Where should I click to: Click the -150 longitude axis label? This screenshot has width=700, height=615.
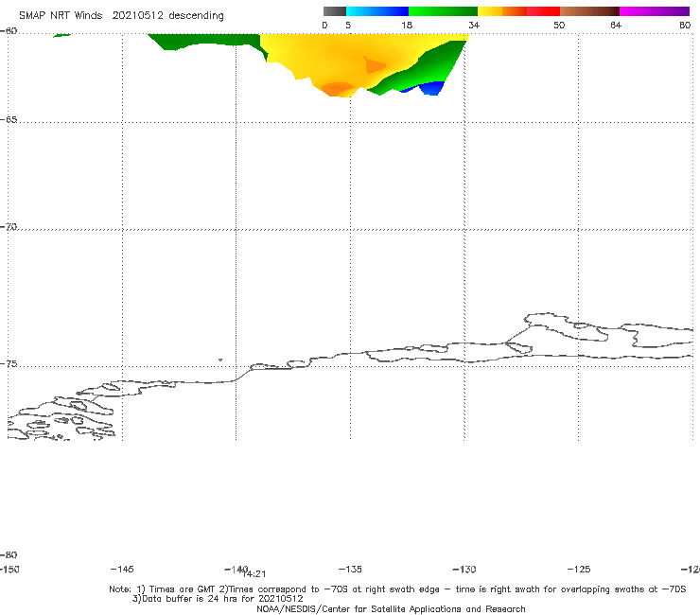pos(9,569)
